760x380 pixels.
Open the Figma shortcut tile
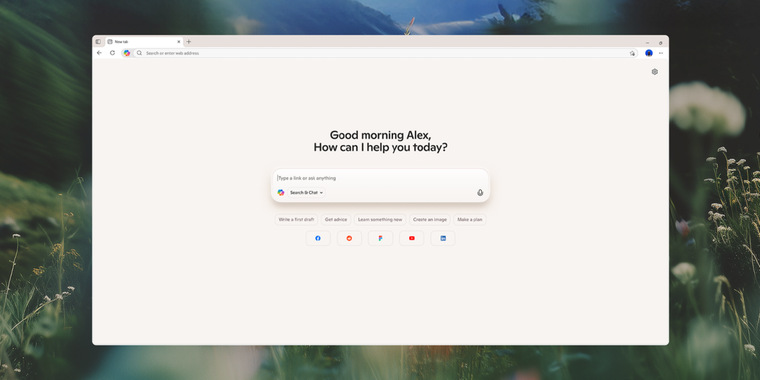(x=380, y=238)
